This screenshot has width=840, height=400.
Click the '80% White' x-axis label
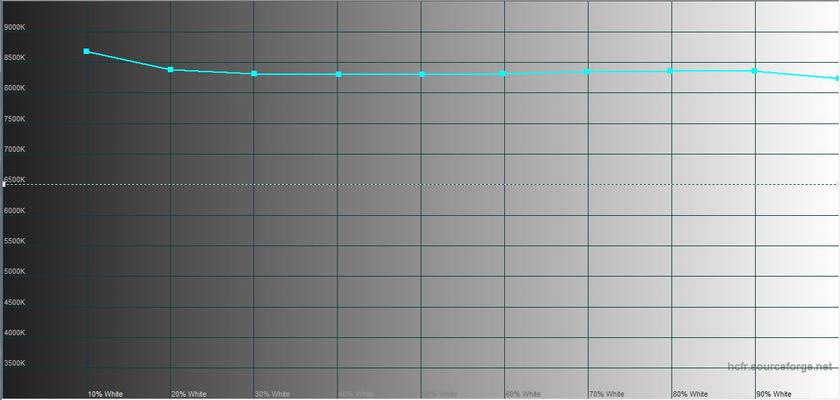click(x=690, y=394)
